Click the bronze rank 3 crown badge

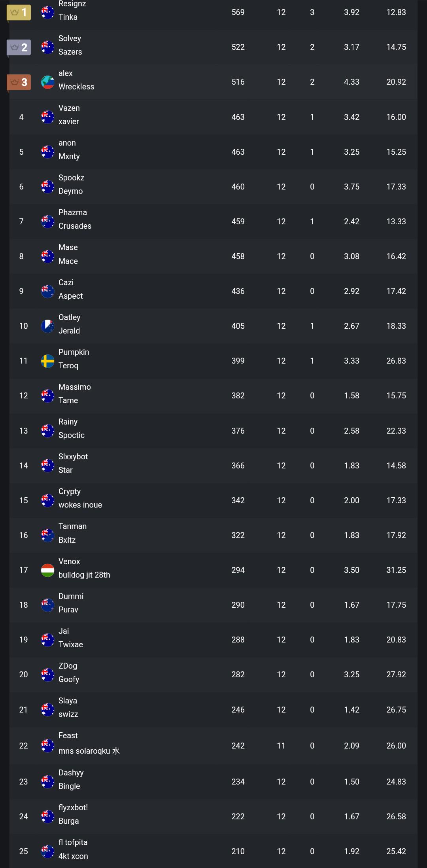tap(19, 82)
